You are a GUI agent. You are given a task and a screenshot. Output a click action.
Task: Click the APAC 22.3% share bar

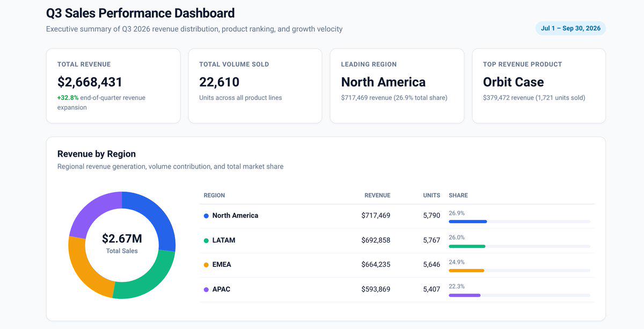pos(519,295)
